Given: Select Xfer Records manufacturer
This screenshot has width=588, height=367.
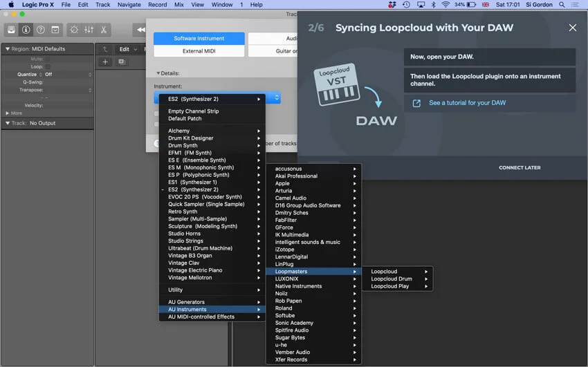Looking at the screenshot, I should coord(313,359).
